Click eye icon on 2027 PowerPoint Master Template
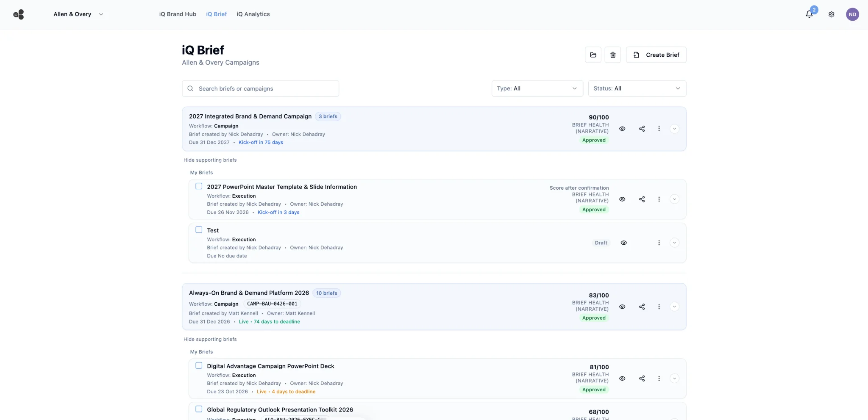The image size is (868, 420). [x=622, y=199]
